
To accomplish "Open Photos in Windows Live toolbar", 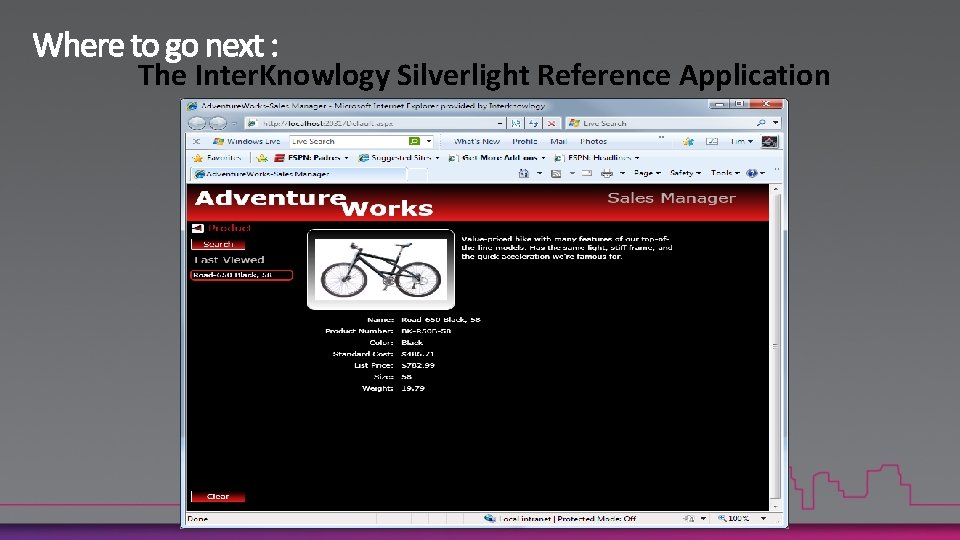I will point(593,141).
